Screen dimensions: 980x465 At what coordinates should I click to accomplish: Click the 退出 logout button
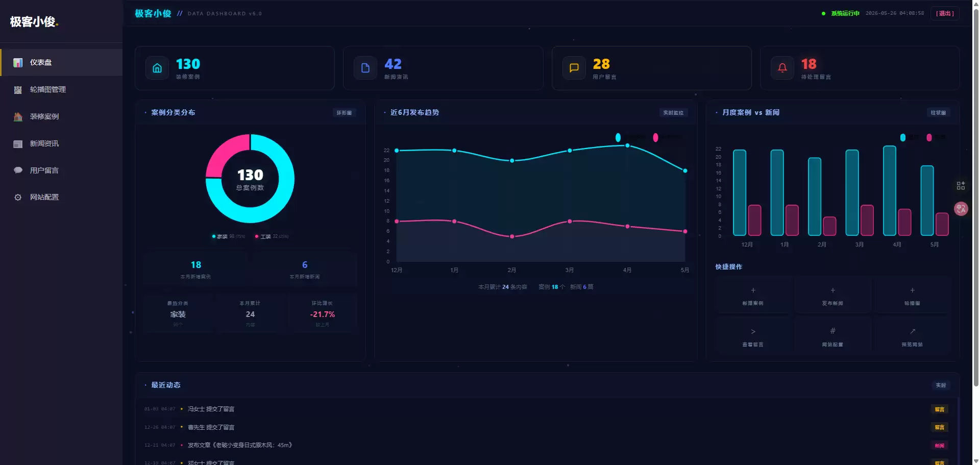point(945,13)
